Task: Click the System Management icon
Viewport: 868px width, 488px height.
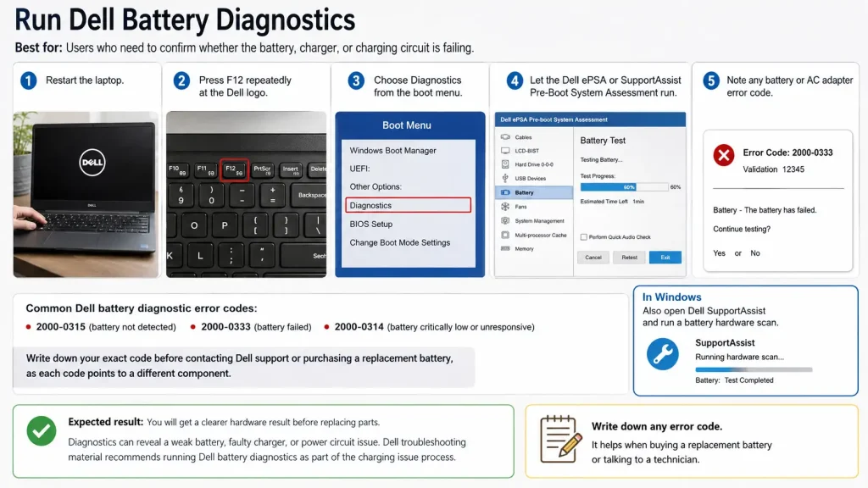Action: 505,221
